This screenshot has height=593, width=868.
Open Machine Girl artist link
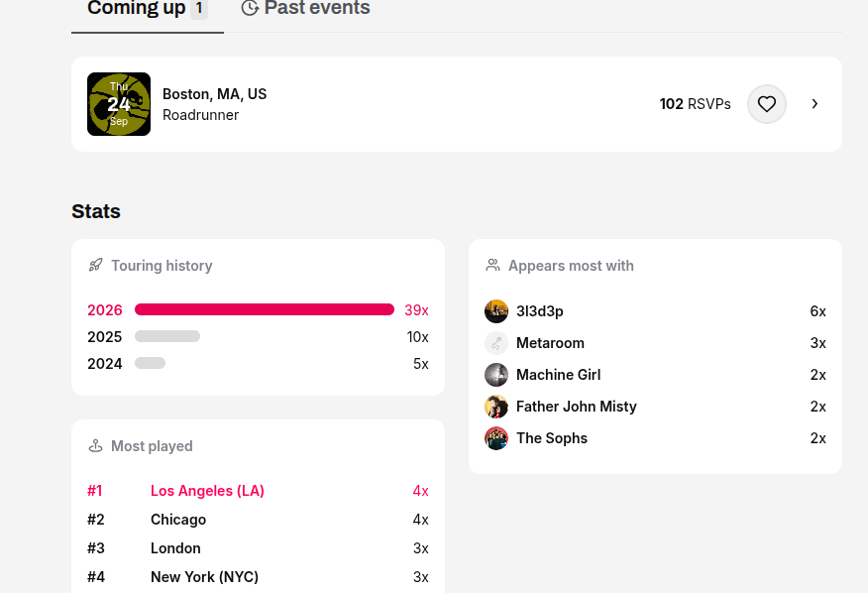tap(558, 375)
